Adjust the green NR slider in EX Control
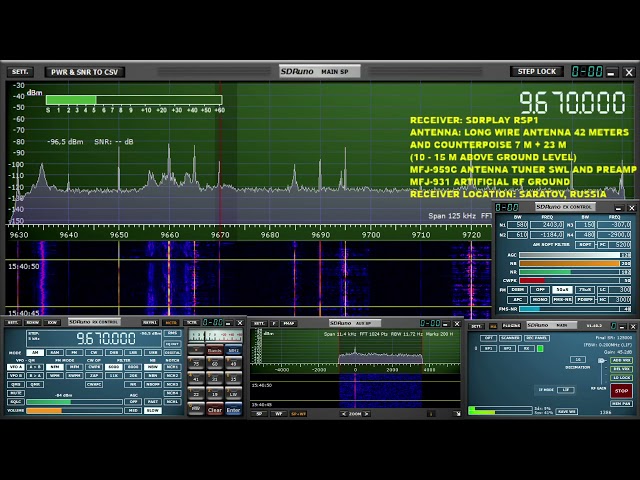The image size is (640, 480). point(569,272)
